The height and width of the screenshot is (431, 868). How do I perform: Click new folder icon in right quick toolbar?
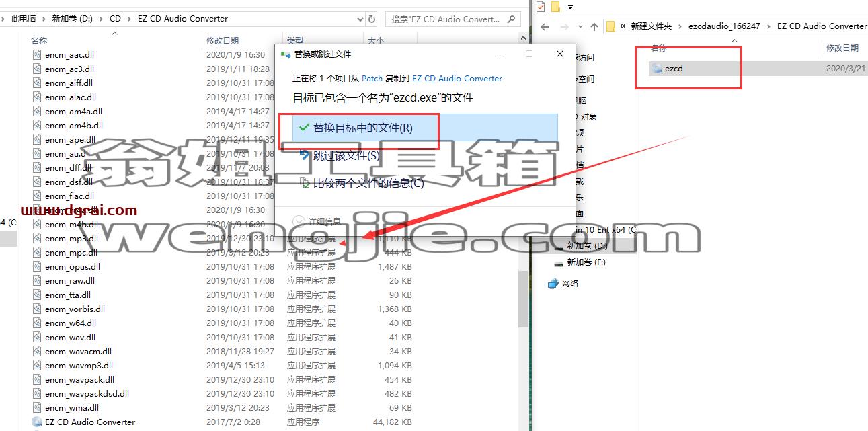click(x=555, y=7)
